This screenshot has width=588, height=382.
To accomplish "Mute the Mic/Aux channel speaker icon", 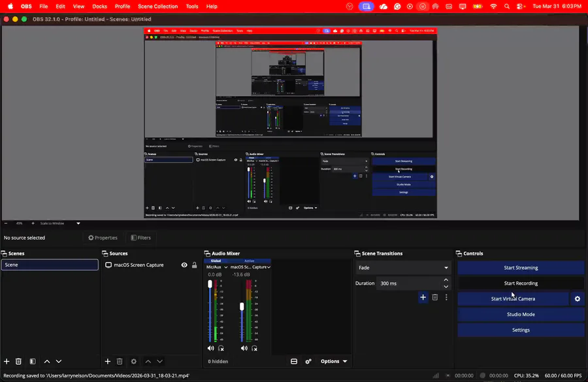I will pos(211,348).
